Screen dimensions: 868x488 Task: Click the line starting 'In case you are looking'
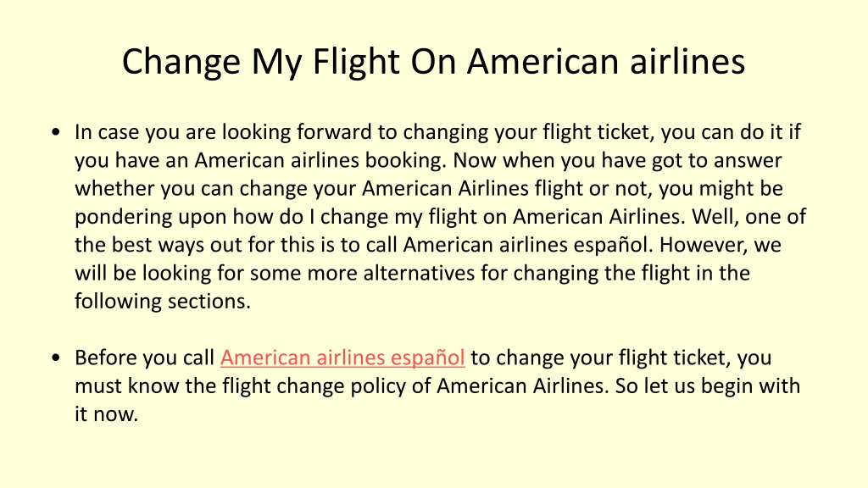[437, 132]
